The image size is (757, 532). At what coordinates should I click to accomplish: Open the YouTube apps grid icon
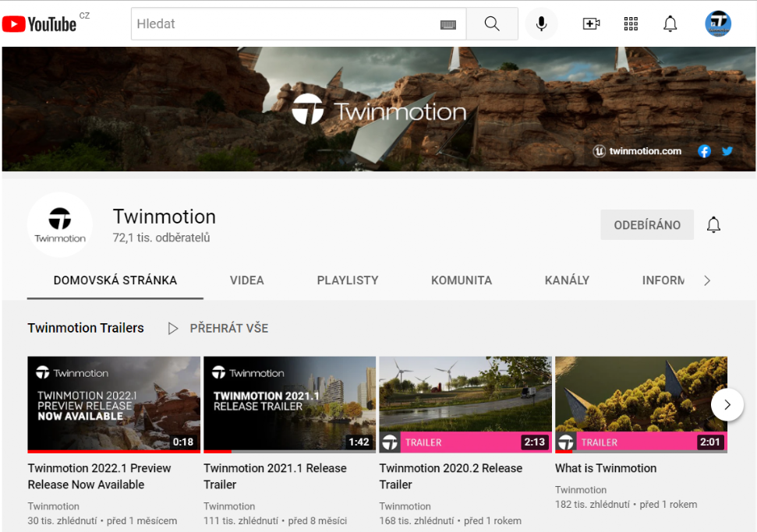tap(631, 23)
